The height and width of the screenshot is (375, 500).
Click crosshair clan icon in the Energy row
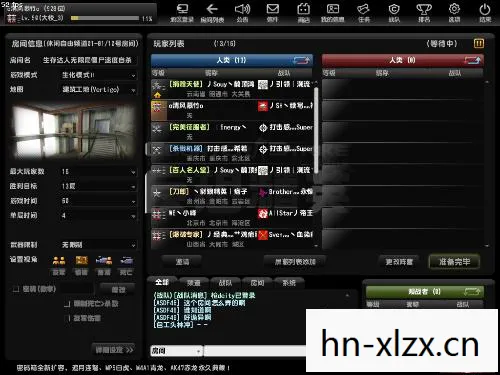coord(263,128)
